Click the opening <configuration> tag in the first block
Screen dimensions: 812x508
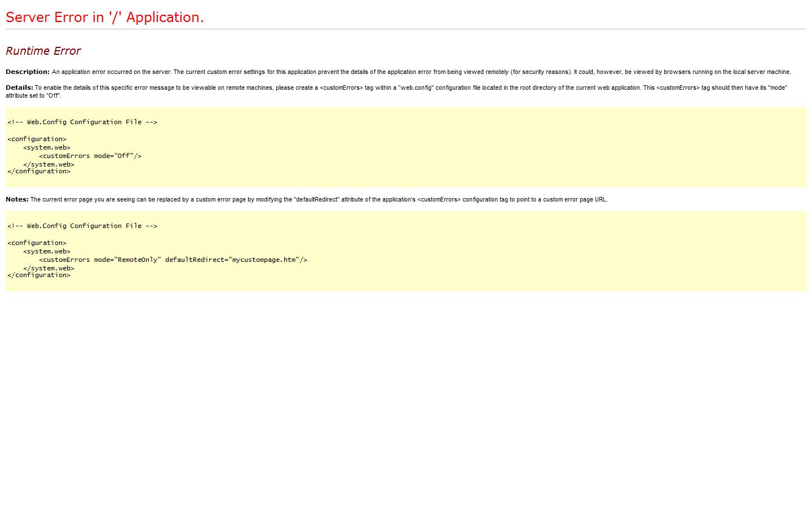click(x=37, y=139)
